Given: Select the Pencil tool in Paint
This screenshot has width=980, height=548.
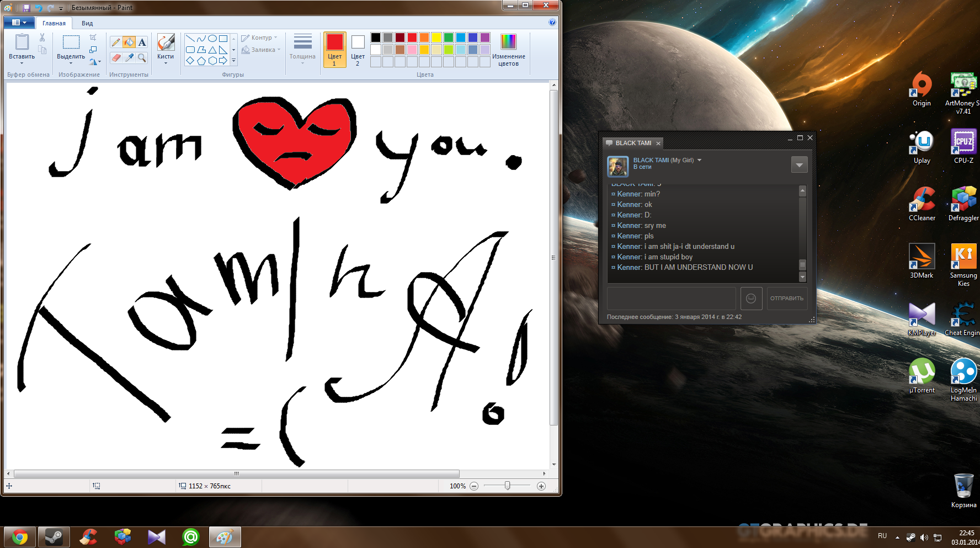Looking at the screenshot, I should 116,42.
